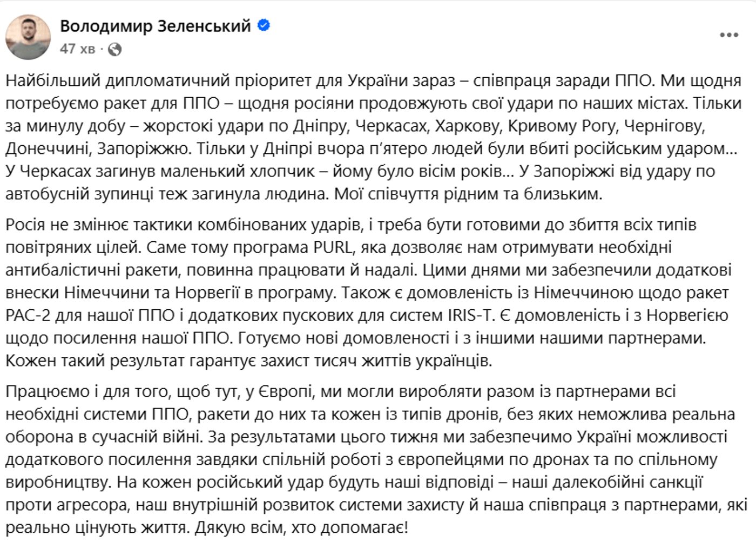Click the blue verified badge
The width and height of the screenshot is (756, 543).
click(264, 25)
